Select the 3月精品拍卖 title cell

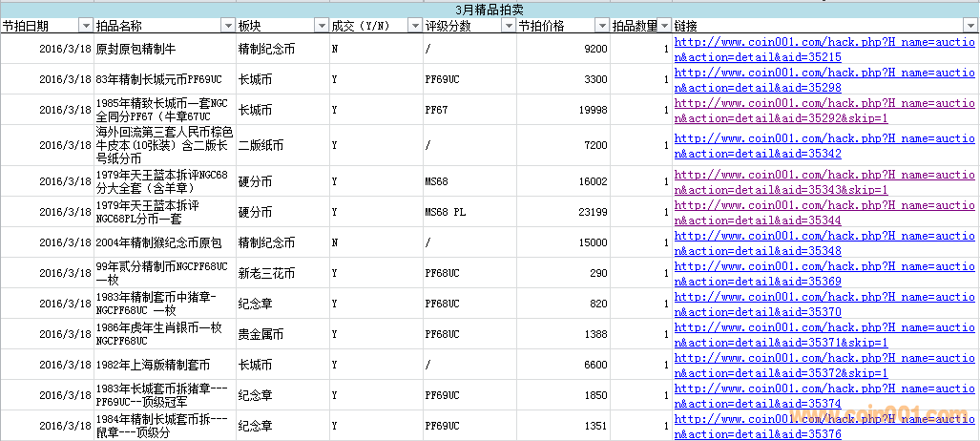[489, 10]
